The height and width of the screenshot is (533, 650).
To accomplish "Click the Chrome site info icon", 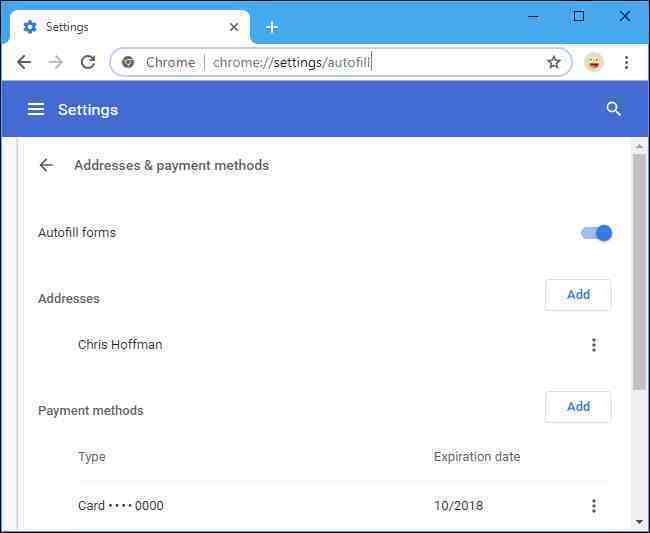I will (128, 62).
